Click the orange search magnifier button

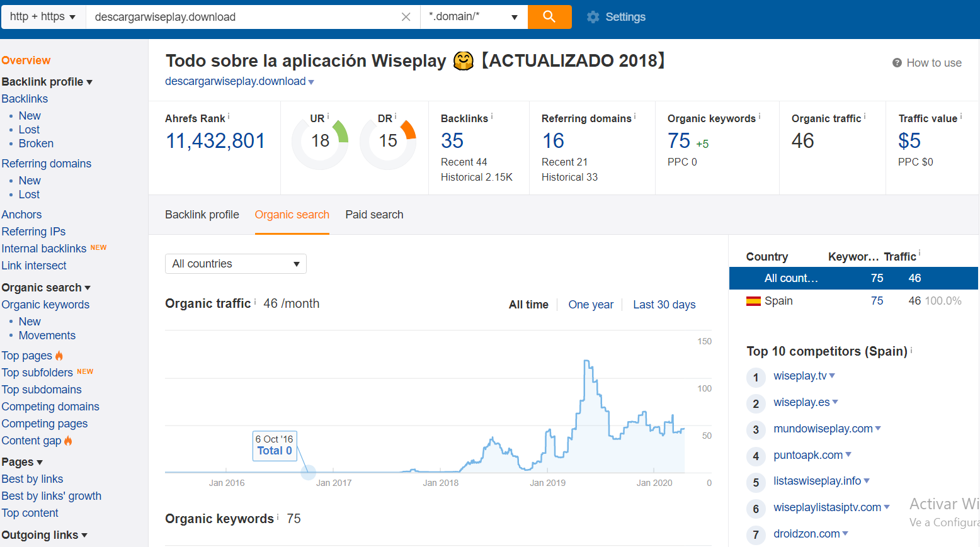coord(549,16)
